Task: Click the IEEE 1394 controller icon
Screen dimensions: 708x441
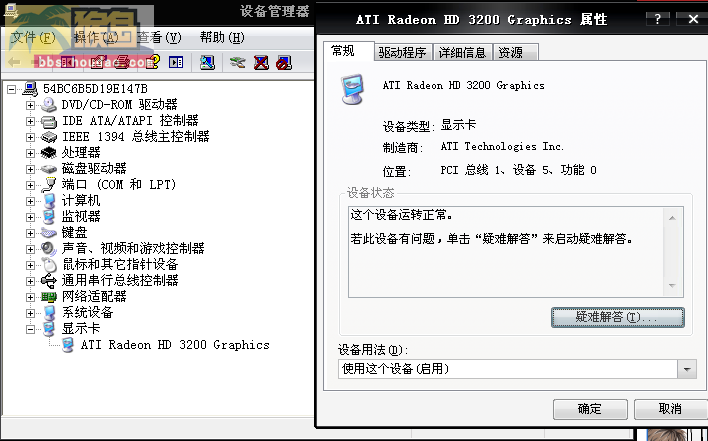Action: [49, 137]
